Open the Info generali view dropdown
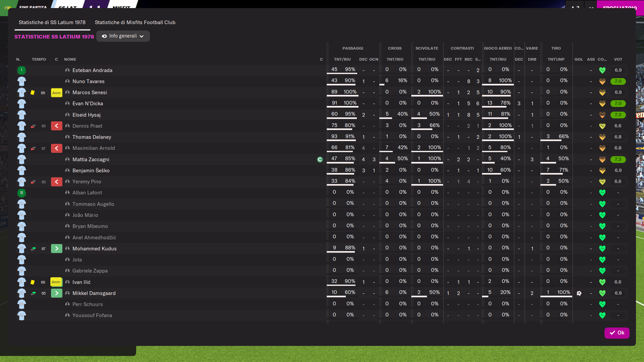 (123, 36)
